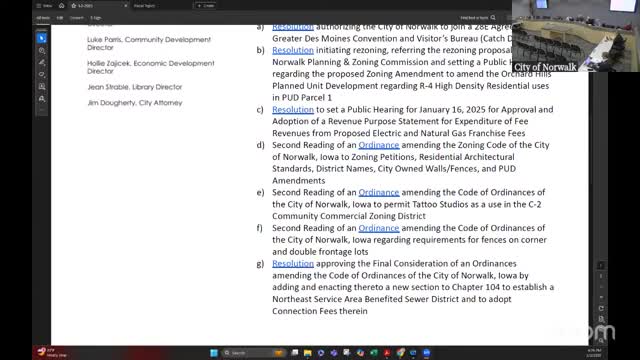640x360 pixels.
Task: Open File Explorer from the taskbar
Action: pyautogui.click(x=307, y=353)
